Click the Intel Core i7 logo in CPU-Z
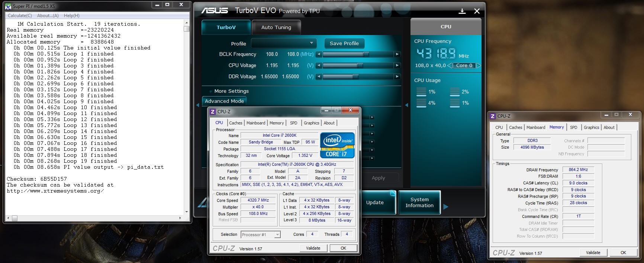 [337, 145]
